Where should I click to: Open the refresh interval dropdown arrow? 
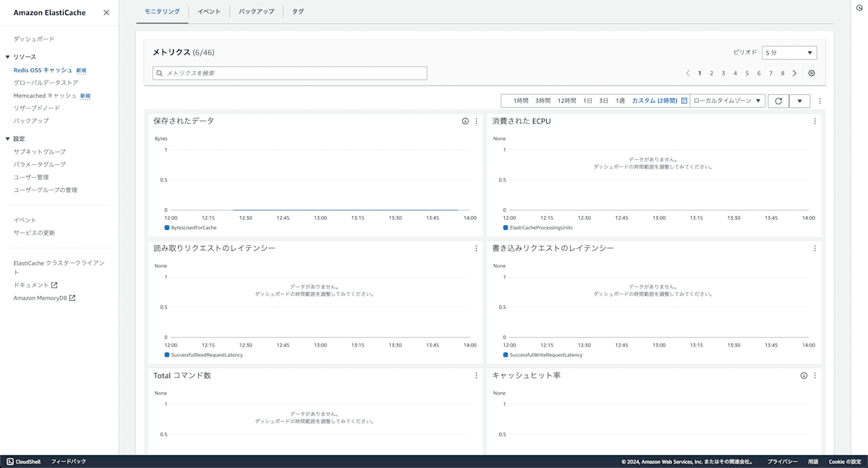[799, 101]
